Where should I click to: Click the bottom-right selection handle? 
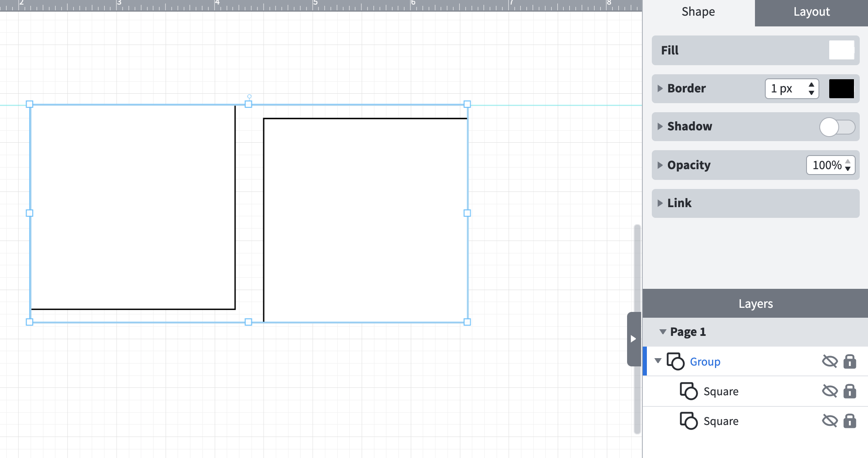pyautogui.click(x=467, y=322)
